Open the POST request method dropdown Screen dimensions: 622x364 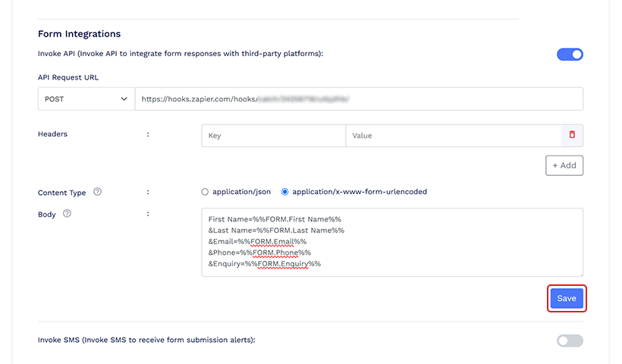click(x=86, y=99)
